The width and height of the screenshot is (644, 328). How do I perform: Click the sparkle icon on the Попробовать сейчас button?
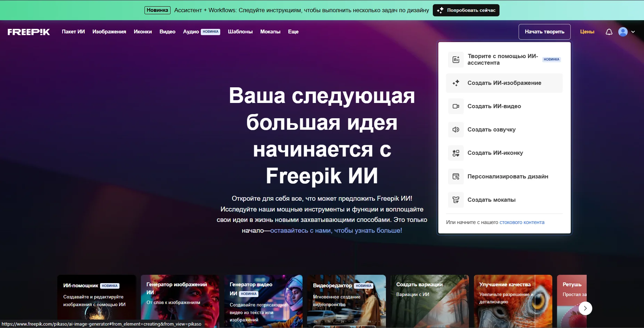tap(440, 10)
